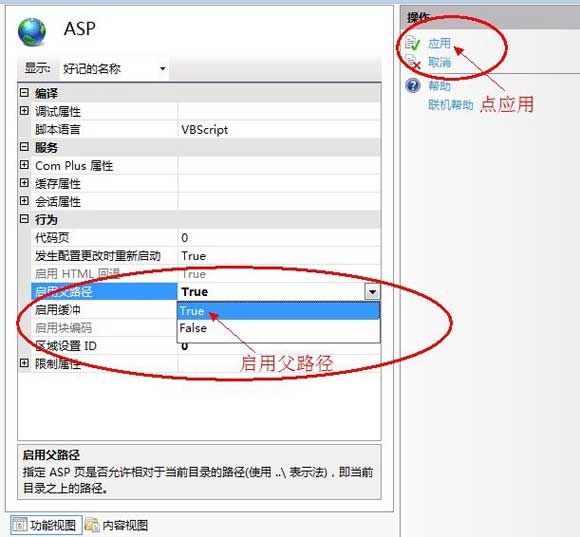The height and width of the screenshot is (537, 580).
Task: Select the 启用缓冲 property row
Action: point(104,310)
